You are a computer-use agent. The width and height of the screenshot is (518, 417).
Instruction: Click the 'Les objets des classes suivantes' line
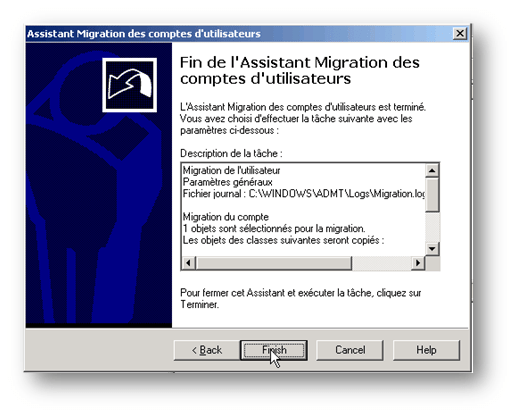click(x=283, y=240)
